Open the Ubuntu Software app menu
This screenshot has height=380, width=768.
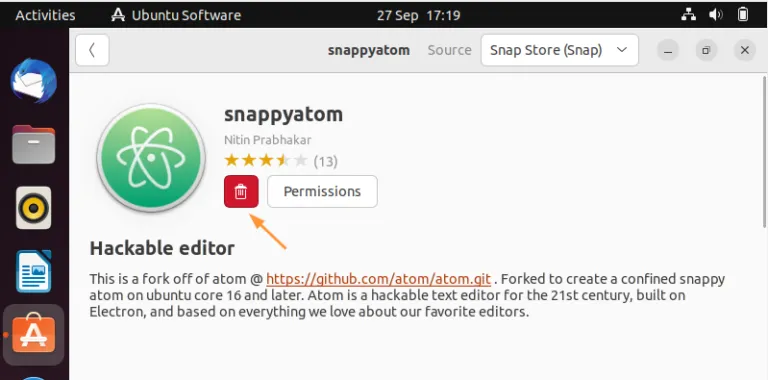point(176,15)
